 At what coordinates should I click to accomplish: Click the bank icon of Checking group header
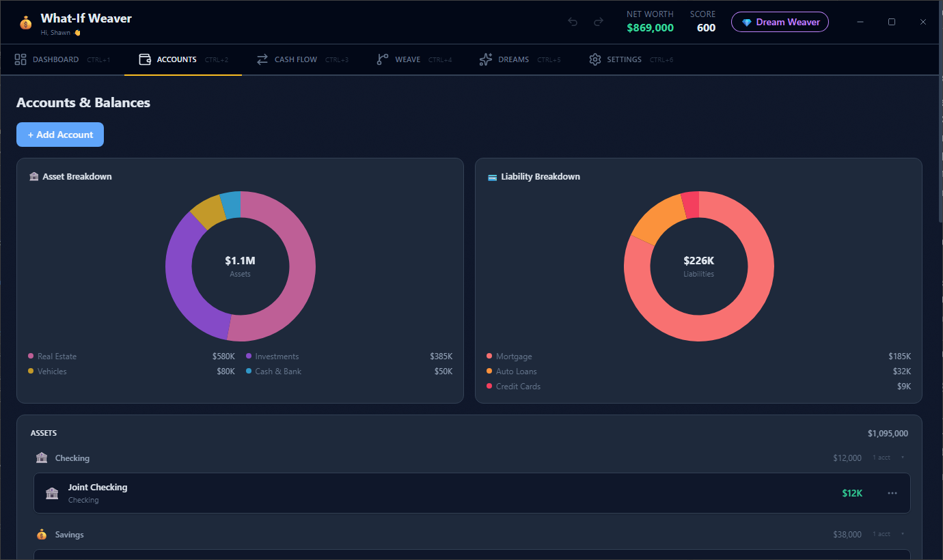(42, 458)
